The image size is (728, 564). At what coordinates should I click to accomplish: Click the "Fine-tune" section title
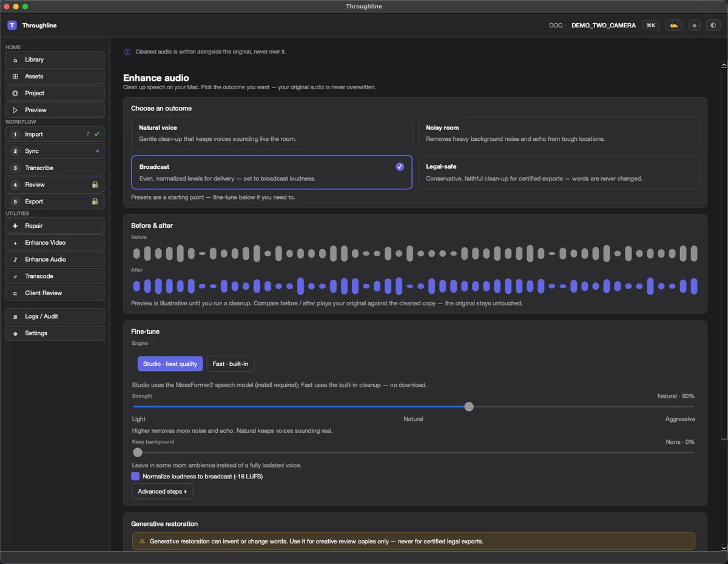tap(146, 331)
